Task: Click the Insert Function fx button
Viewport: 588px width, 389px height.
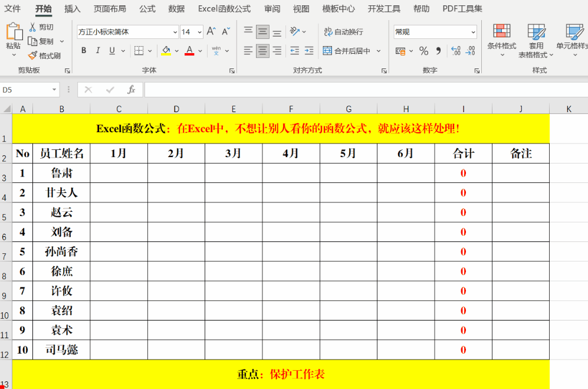Action: click(131, 89)
